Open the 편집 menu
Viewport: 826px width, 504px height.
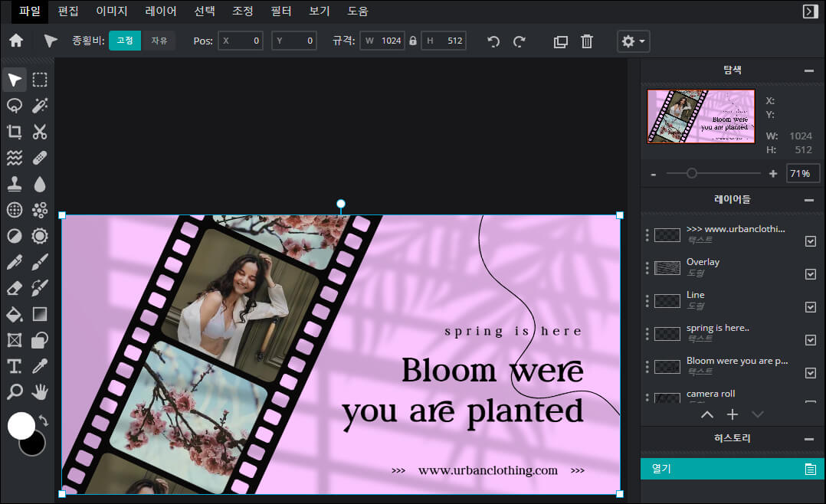coord(68,11)
